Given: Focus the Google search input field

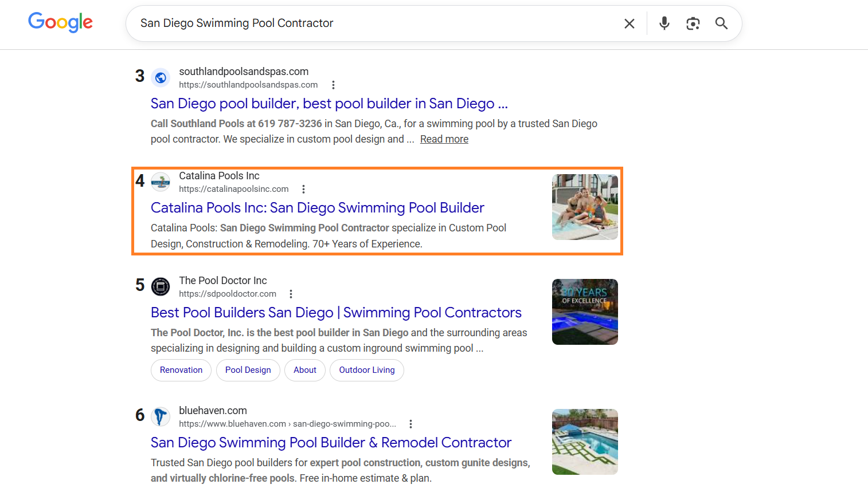Looking at the screenshot, I should (373, 23).
